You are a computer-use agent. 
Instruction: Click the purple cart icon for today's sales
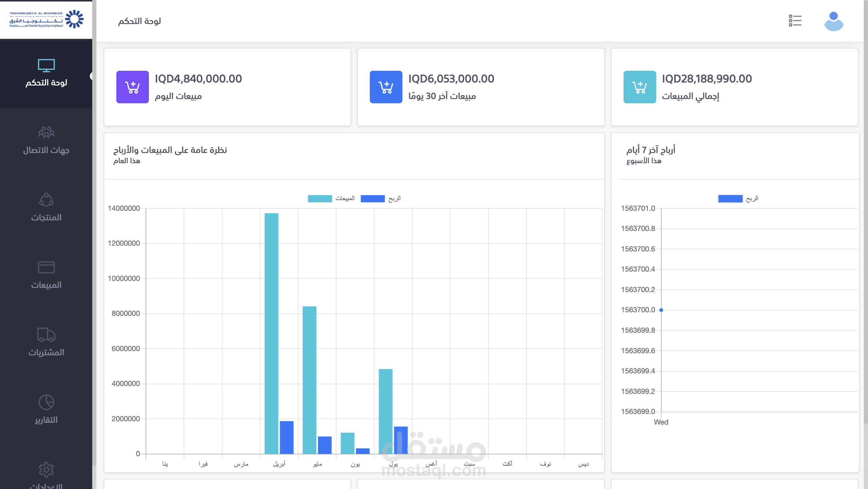click(132, 87)
